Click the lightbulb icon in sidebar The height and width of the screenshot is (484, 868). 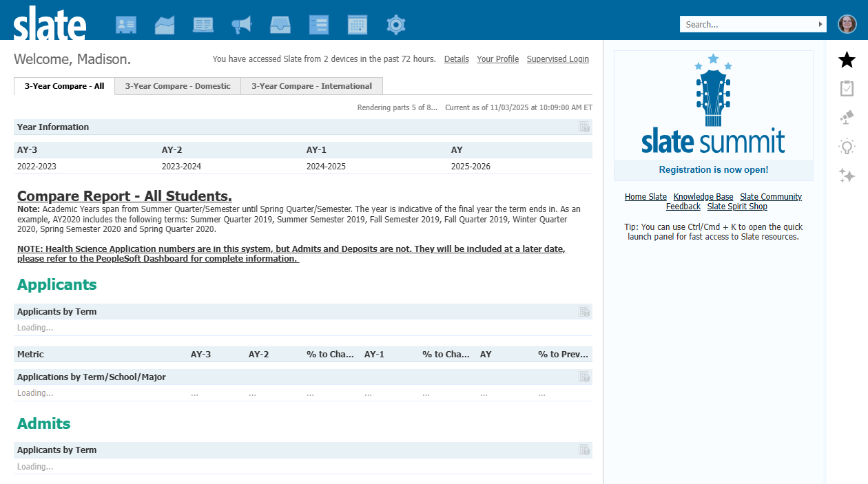tap(847, 147)
